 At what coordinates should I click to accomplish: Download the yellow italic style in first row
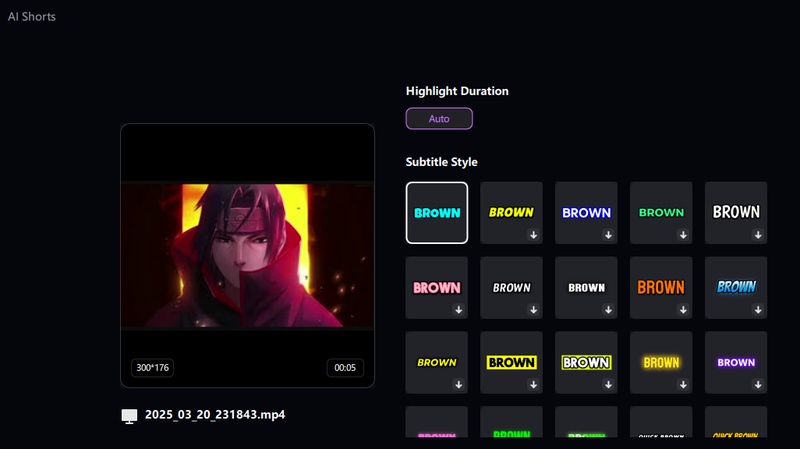click(x=534, y=235)
